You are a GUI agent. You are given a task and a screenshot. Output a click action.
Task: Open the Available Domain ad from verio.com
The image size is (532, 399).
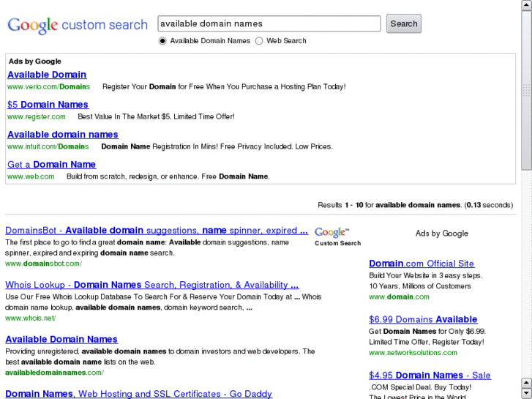point(47,75)
